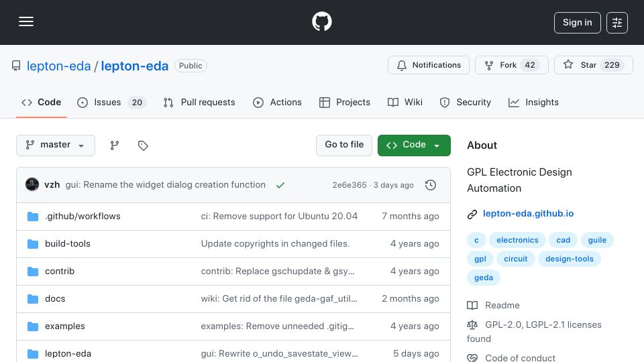Viewport: 644px width, 362px height.
Task: Select the 'guile' topic tag
Action: click(x=597, y=240)
